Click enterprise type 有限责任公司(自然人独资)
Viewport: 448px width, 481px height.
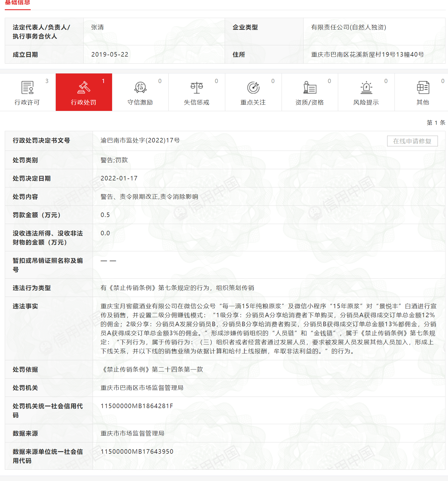[349, 27]
